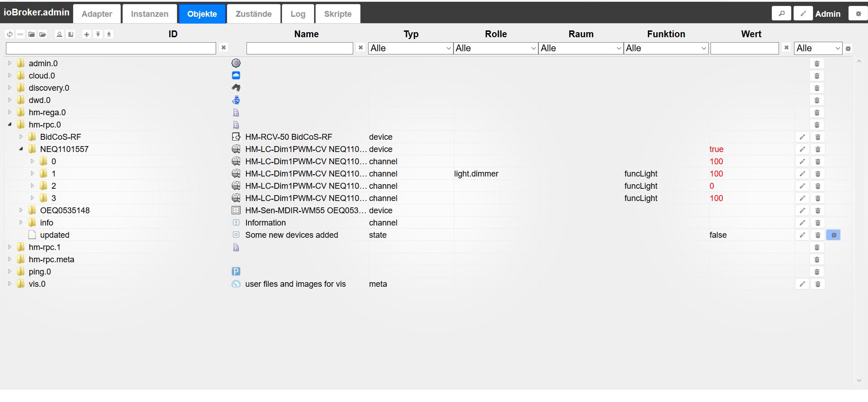Delete the BidCoS-RF device object

pos(818,137)
